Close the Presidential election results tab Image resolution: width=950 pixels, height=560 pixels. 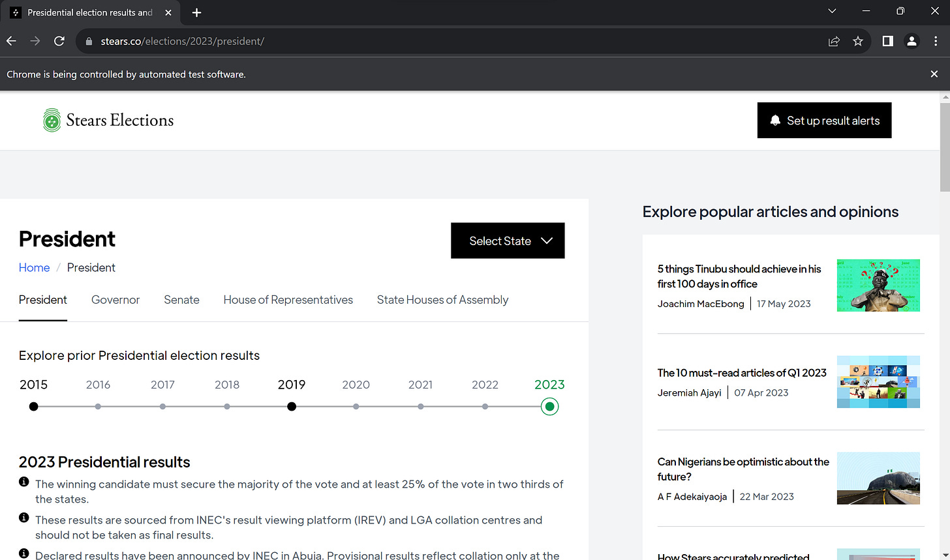tap(168, 12)
